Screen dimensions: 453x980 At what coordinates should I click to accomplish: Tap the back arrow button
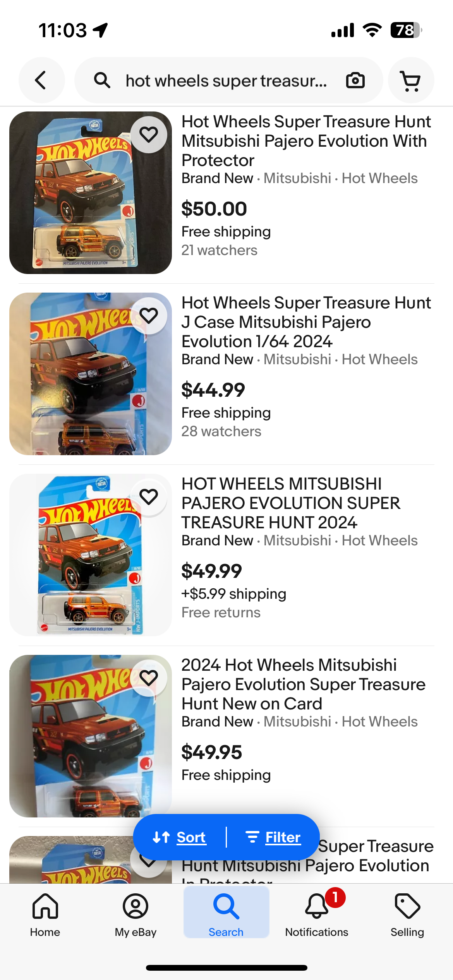pyautogui.click(x=41, y=81)
